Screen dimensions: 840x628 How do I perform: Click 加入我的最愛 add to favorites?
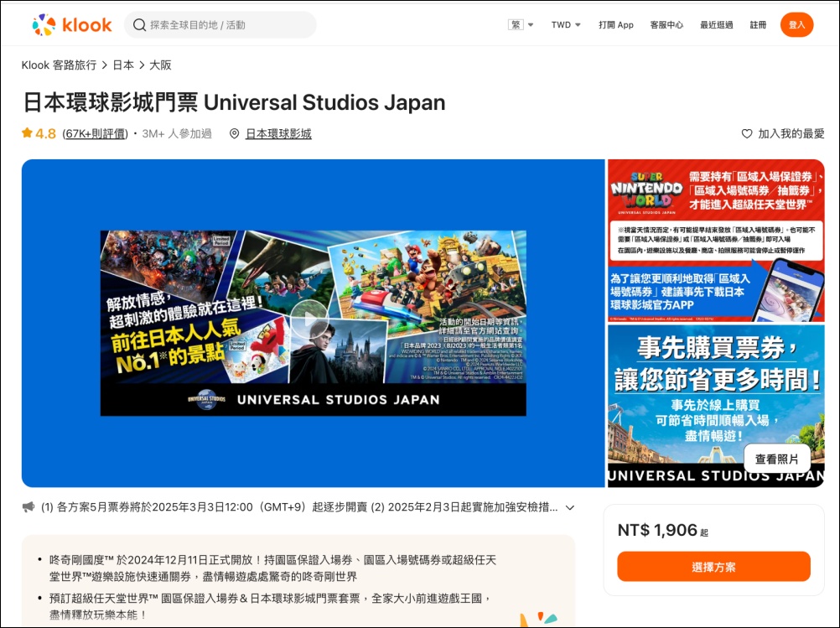(x=791, y=133)
